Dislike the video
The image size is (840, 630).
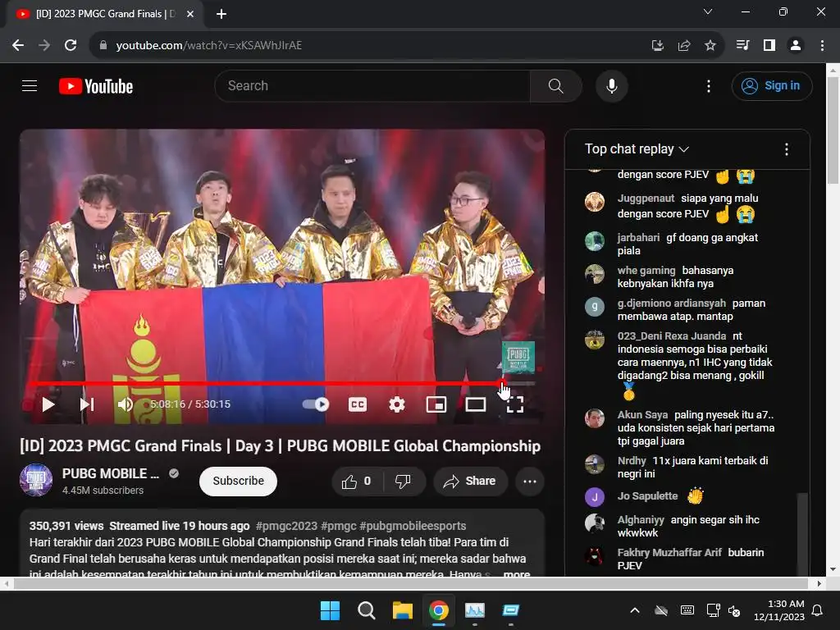pos(404,481)
